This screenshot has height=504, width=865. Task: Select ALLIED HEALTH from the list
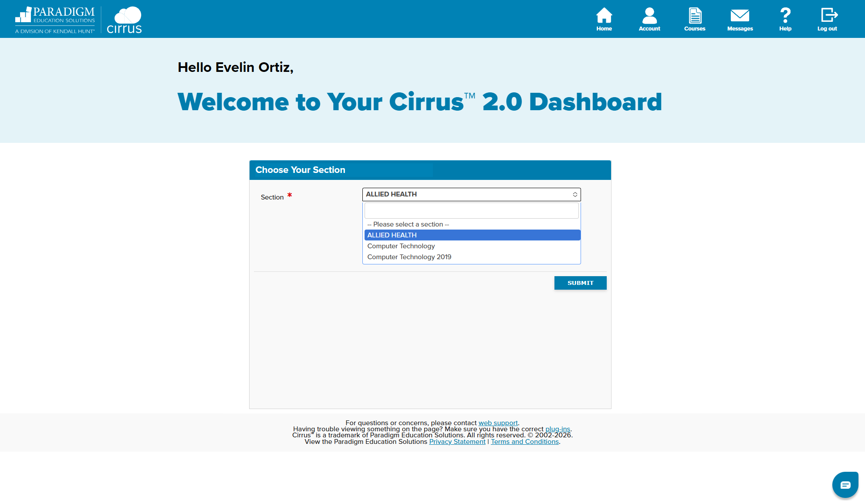coord(472,235)
